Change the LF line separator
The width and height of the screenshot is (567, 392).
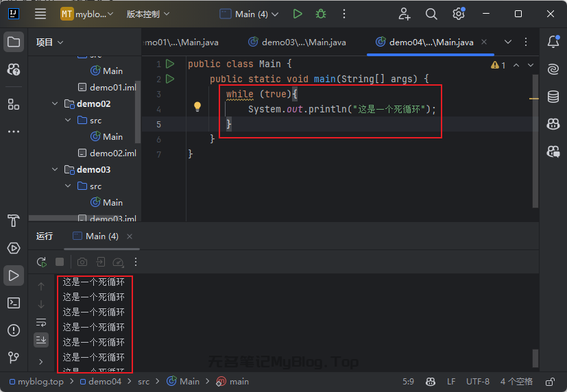pos(451,382)
